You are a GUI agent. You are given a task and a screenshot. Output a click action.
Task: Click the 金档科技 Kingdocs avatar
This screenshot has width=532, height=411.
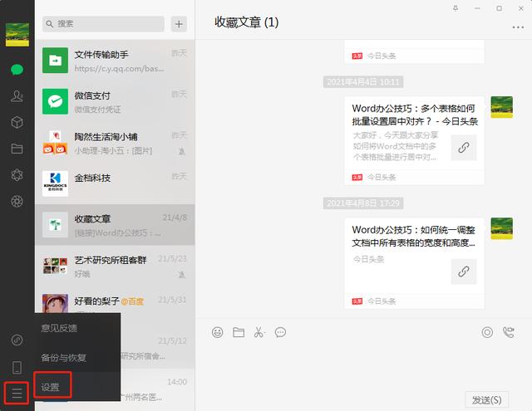click(55, 183)
